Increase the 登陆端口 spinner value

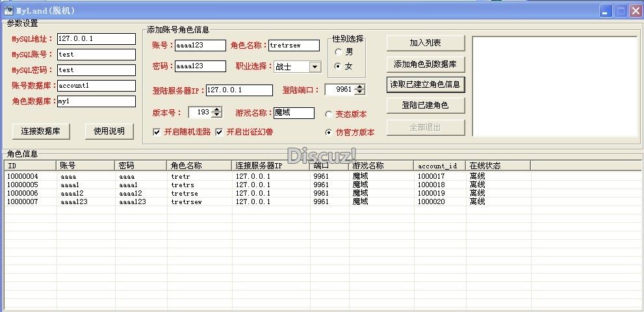coord(360,86)
